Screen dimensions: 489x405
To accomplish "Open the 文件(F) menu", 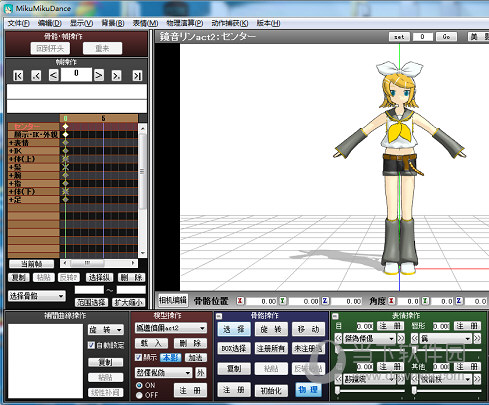I will [18, 23].
